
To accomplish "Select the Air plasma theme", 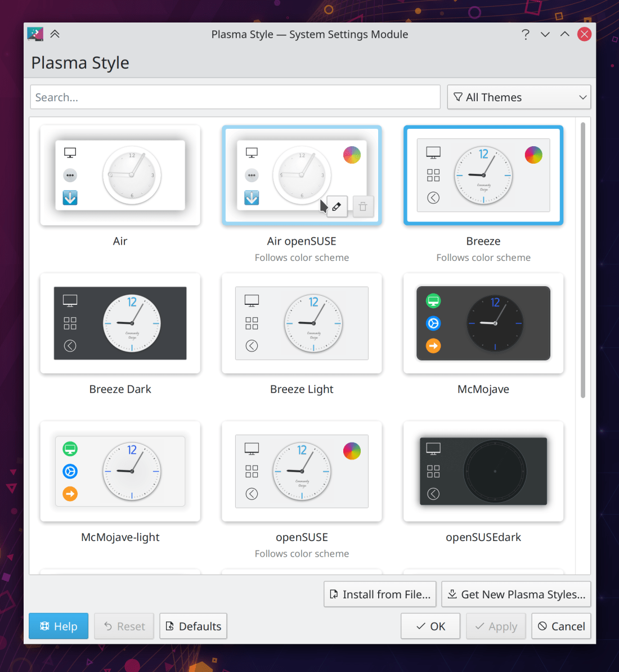I will pyautogui.click(x=120, y=175).
